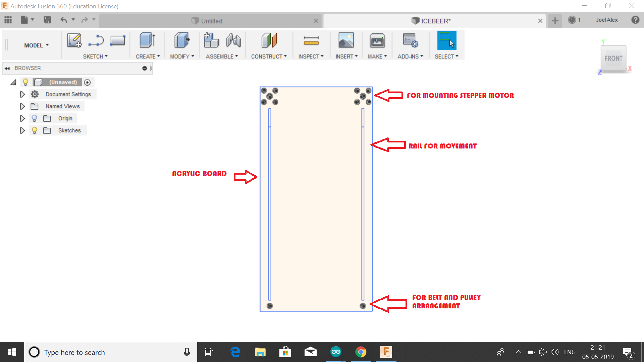This screenshot has height=362, width=644.
Task: Click the FRONT face of view cube
Action: click(613, 59)
